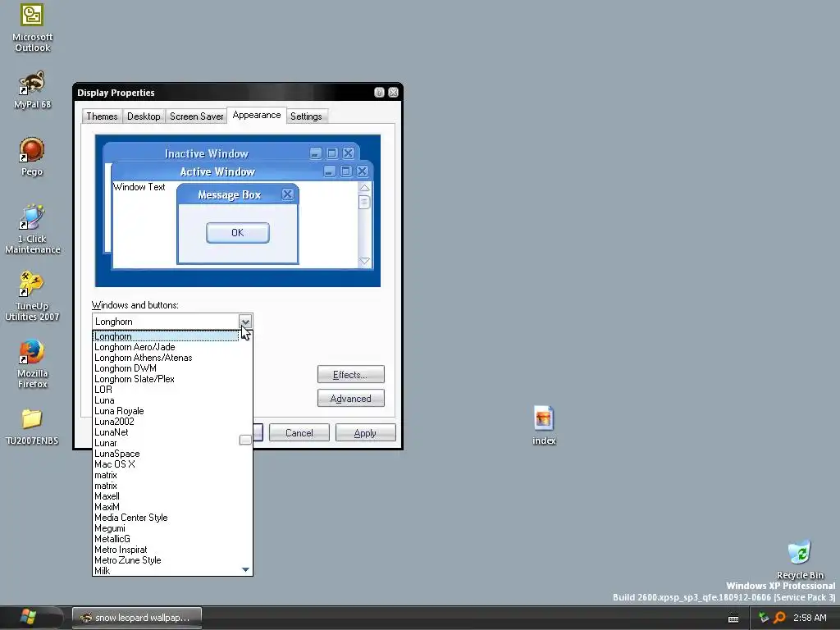Viewport: 840px width, 630px height.
Task: Choose Luna Royale style
Action: [x=166, y=411]
